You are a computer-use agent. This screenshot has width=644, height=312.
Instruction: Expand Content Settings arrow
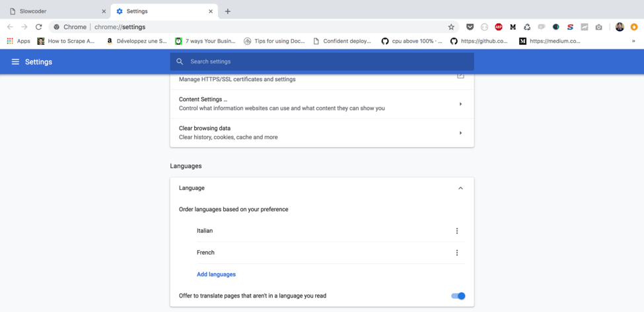(x=460, y=104)
